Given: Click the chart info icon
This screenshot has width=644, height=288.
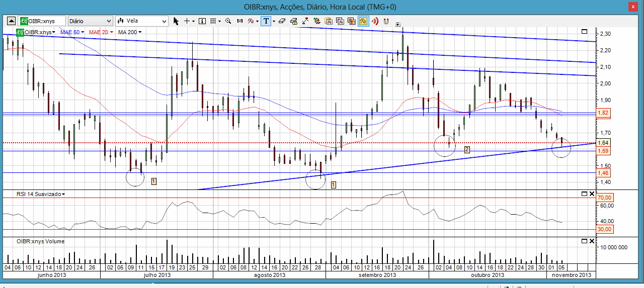Looking at the screenshot, I should pos(202,21).
